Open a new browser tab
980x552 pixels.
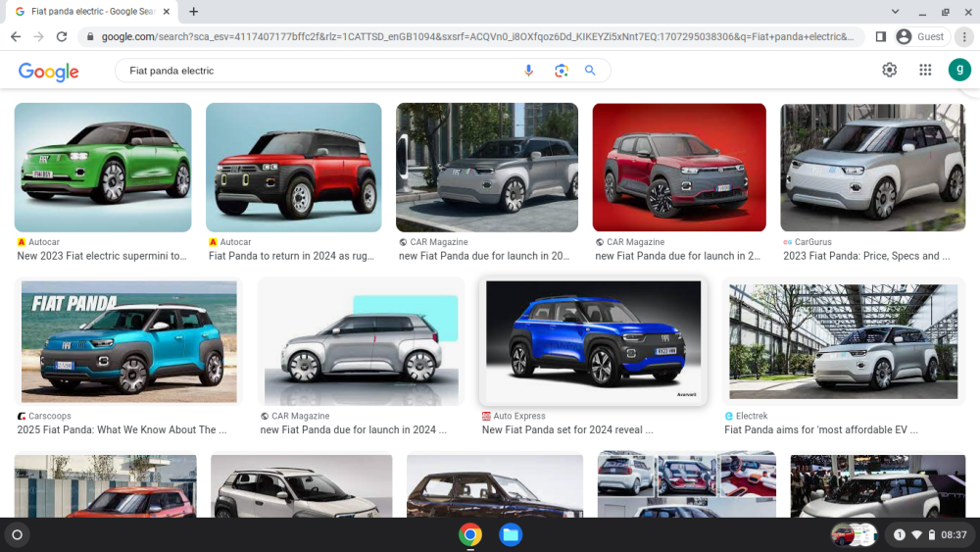(x=194, y=11)
